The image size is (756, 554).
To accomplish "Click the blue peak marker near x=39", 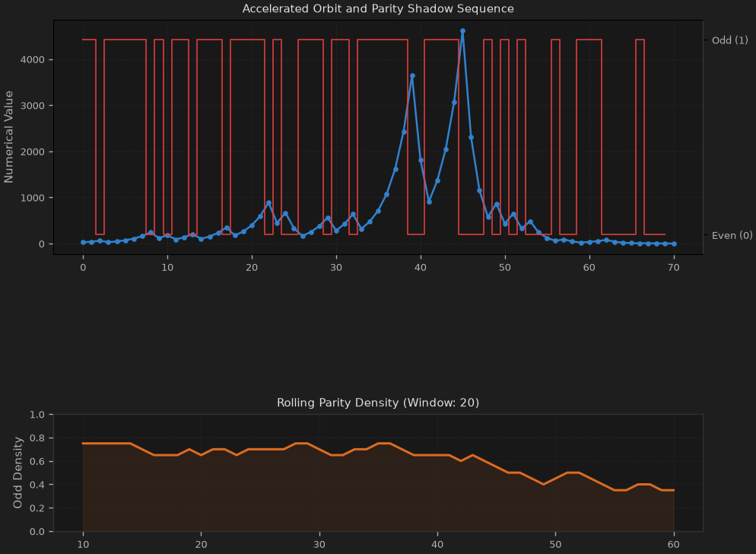I will pyautogui.click(x=412, y=76).
